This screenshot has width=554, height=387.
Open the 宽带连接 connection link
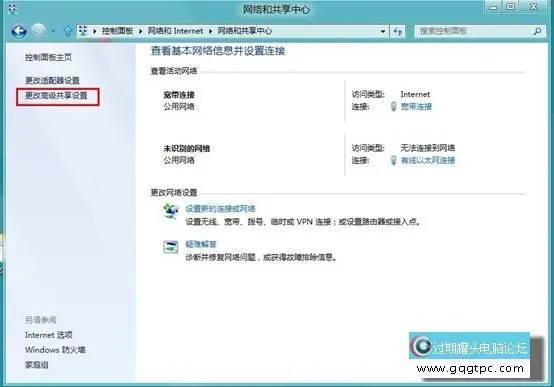pos(416,106)
